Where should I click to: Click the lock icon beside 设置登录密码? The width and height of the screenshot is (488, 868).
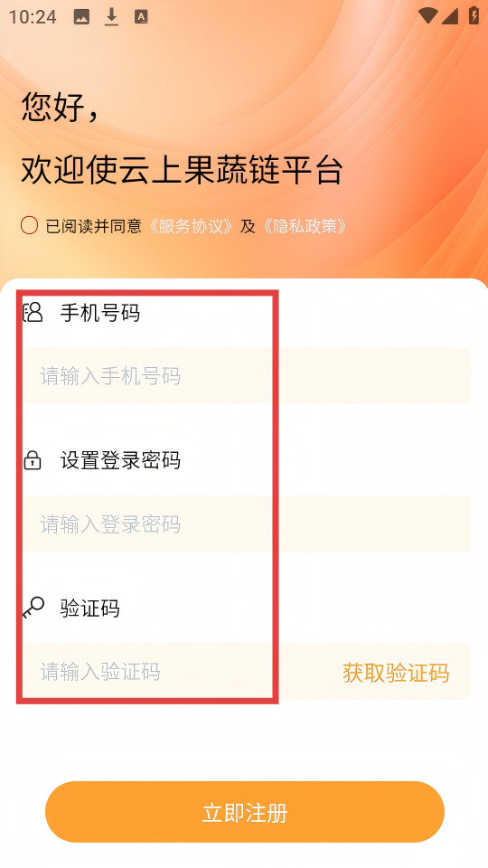click(x=33, y=460)
